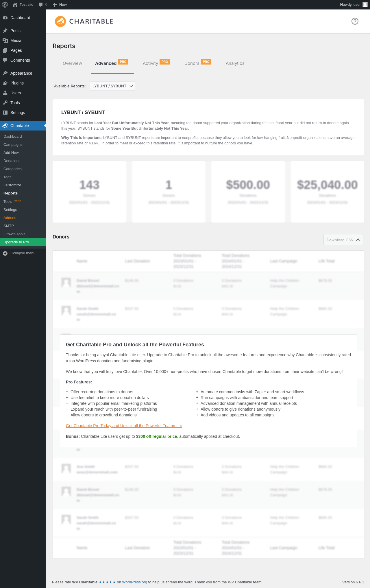Click PRO badge beside Activity tab
Screen dimensions: 370x588
pos(165,62)
